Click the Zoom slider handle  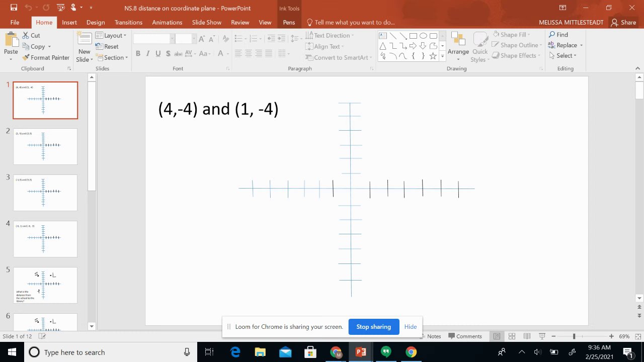[574, 336]
